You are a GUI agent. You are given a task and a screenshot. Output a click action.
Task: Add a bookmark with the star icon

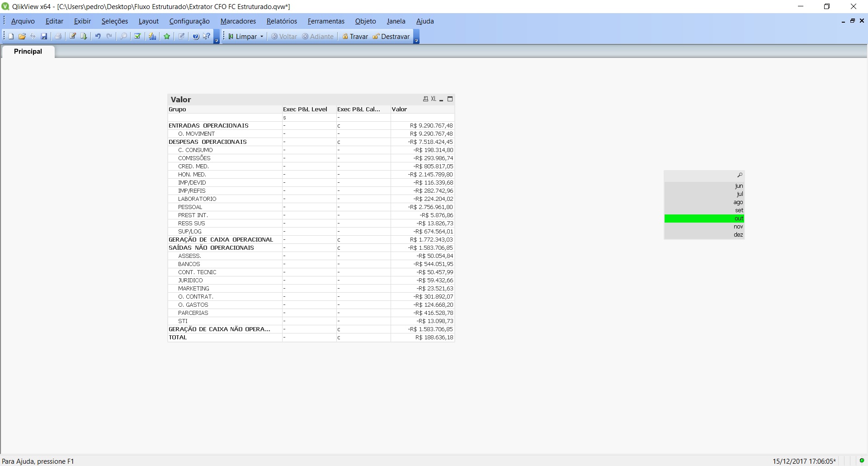click(x=167, y=37)
